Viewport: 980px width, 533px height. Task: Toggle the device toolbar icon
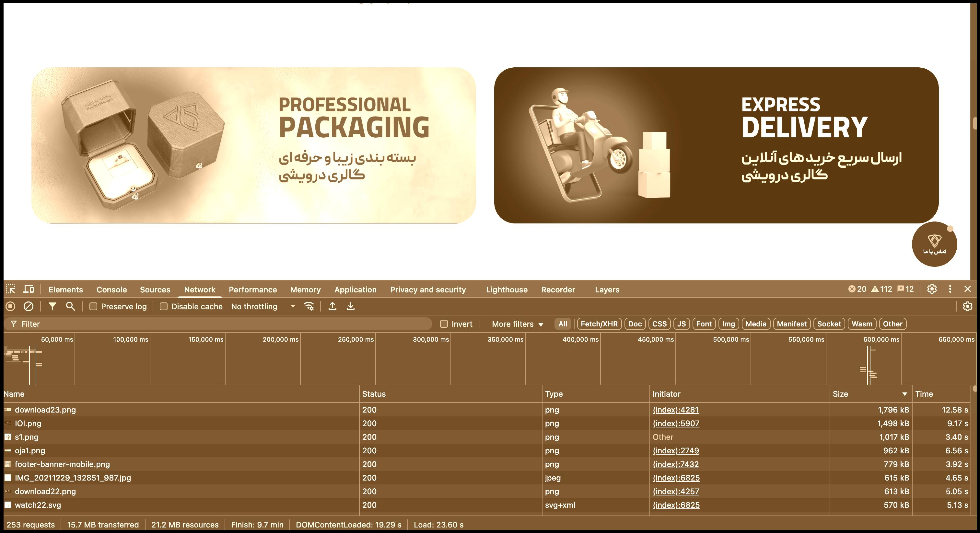coord(29,289)
